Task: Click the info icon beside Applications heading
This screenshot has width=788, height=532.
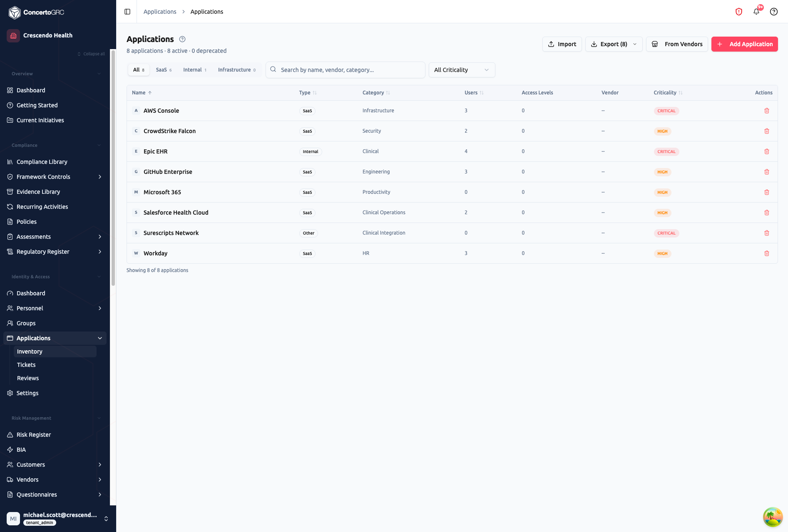Action: (182, 39)
